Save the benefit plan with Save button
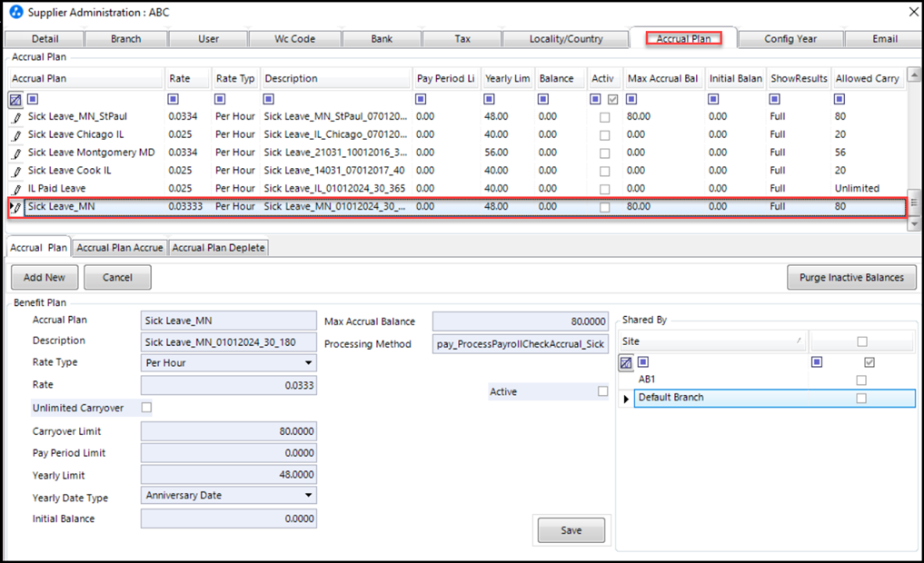 571,530
